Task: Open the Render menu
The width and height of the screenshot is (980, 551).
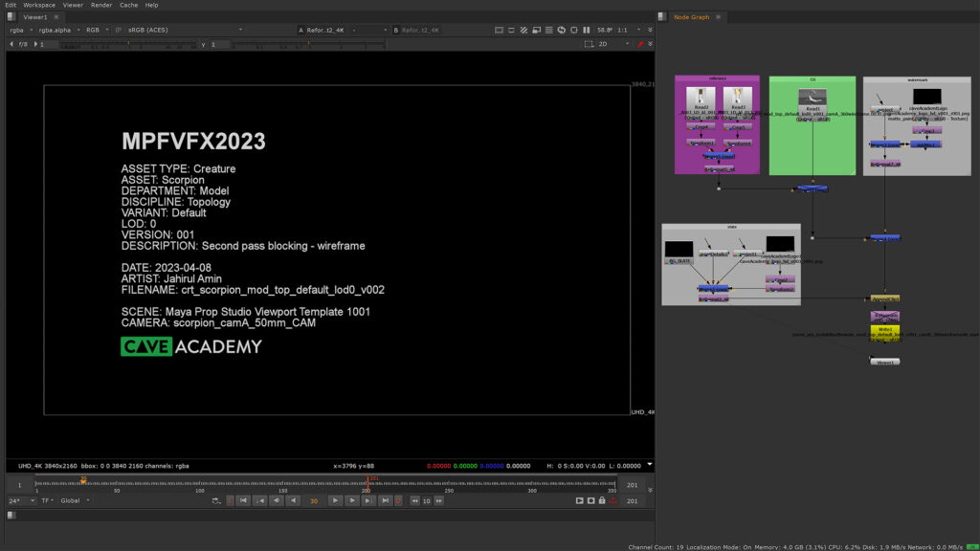Action: point(101,5)
